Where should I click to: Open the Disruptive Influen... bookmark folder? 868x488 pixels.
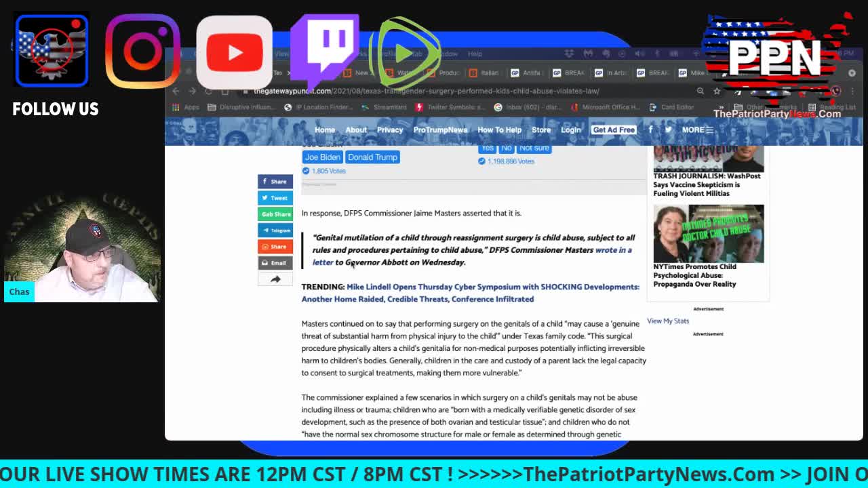pos(243,107)
